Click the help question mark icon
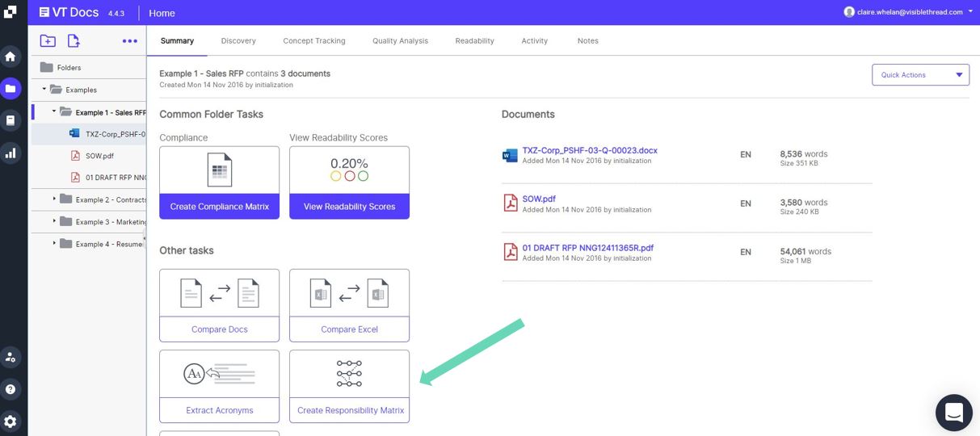Image resolution: width=980 pixels, height=436 pixels. tap(11, 389)
